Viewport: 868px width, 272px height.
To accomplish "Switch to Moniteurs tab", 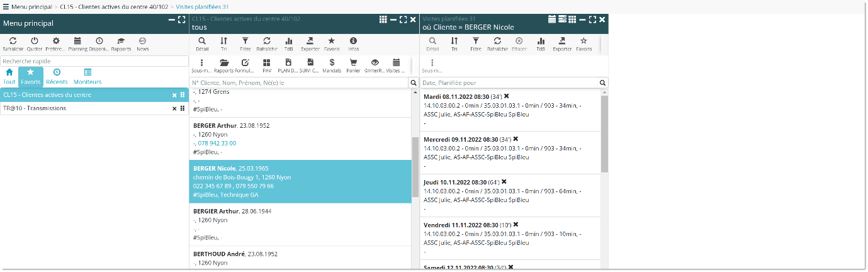I will tap(87, 76).
